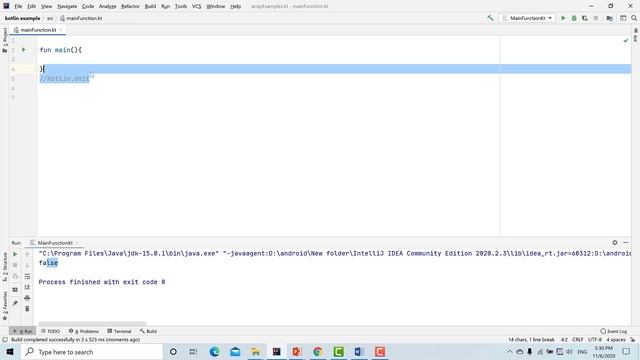Open the Edit menu
The height and width of the screenshot is (360, 640).
[31, 6]
